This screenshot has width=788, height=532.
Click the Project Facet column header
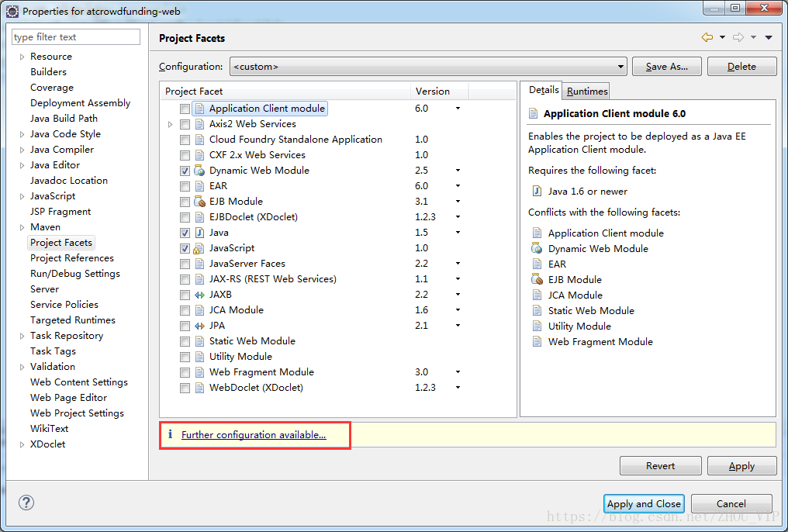[x=286, y=91]
